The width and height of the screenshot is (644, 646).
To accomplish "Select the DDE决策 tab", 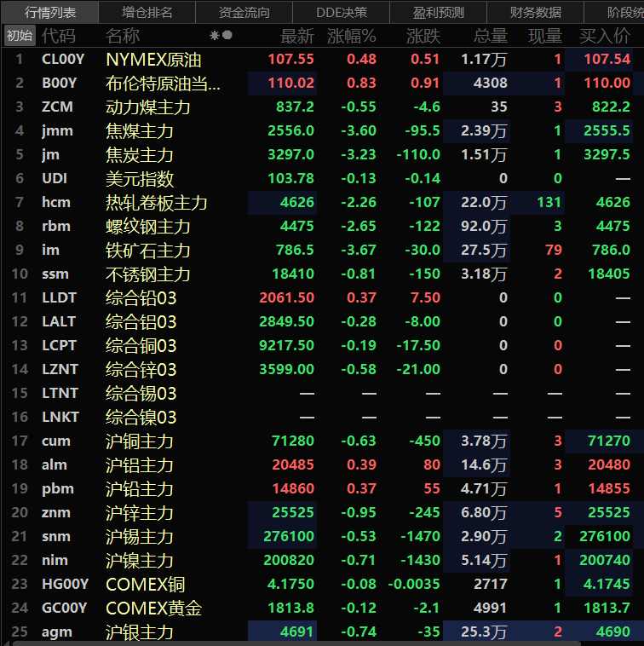I will click(341, 12).
